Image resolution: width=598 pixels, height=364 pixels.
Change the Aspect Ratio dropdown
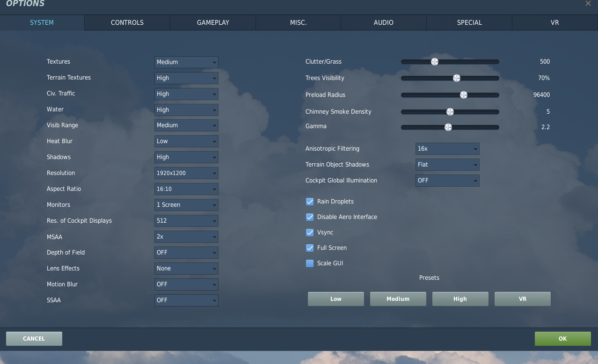coord(186,189)
